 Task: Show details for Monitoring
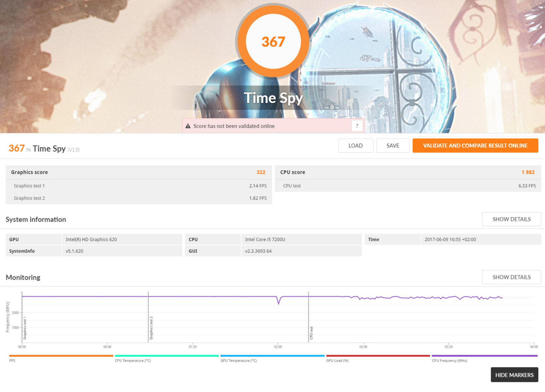coord(511,277)
